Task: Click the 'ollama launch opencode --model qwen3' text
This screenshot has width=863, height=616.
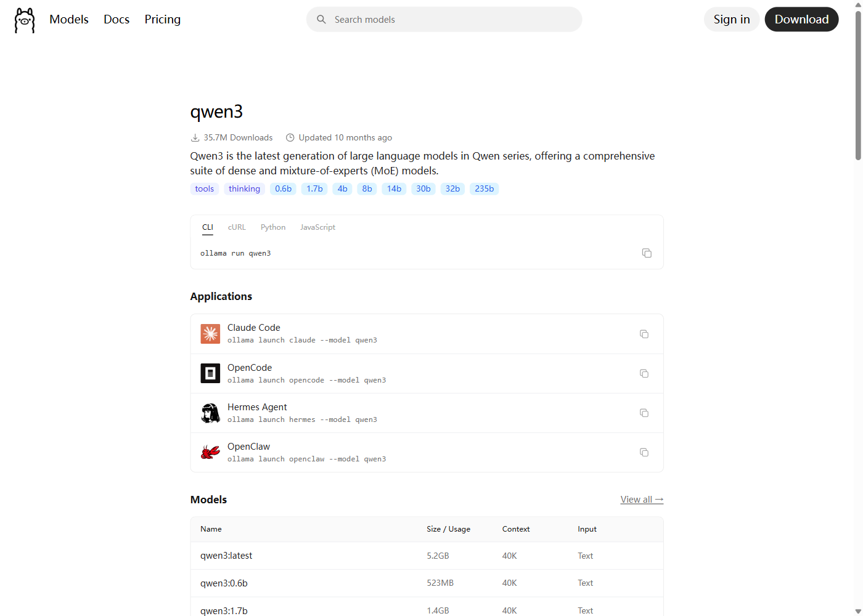Action: [x=306, y=380]
